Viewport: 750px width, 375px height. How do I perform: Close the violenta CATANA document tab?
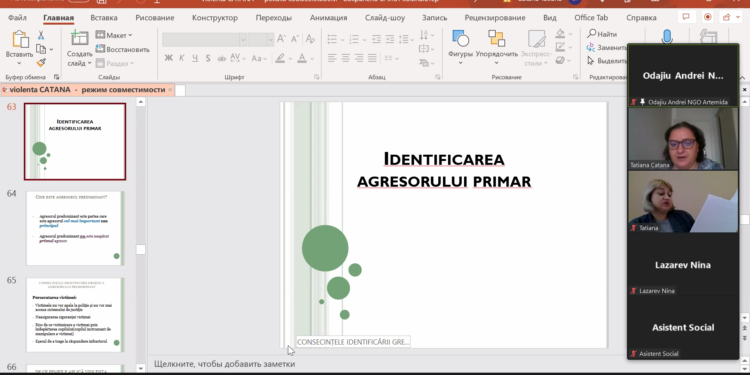click(x=170, y=89)
